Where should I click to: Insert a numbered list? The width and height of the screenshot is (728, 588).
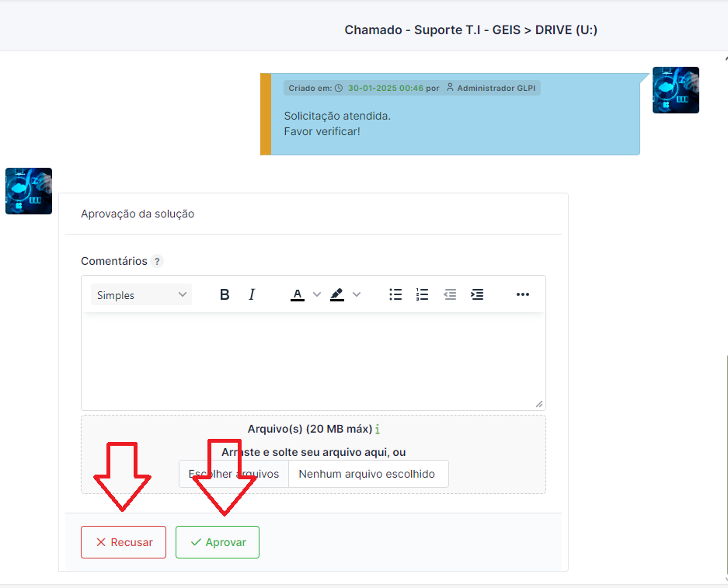click(422, 295)
